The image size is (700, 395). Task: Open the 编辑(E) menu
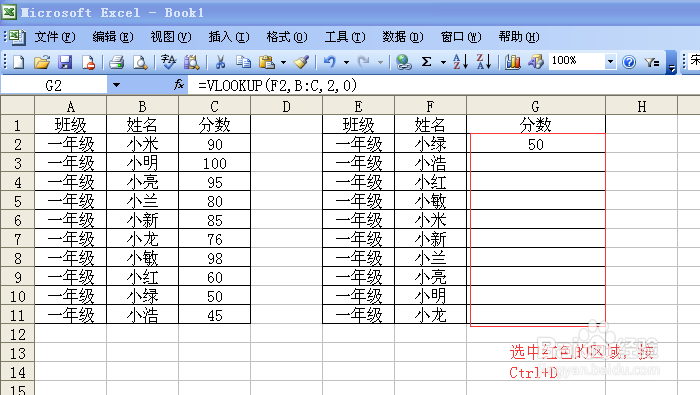tap(113, 37)
